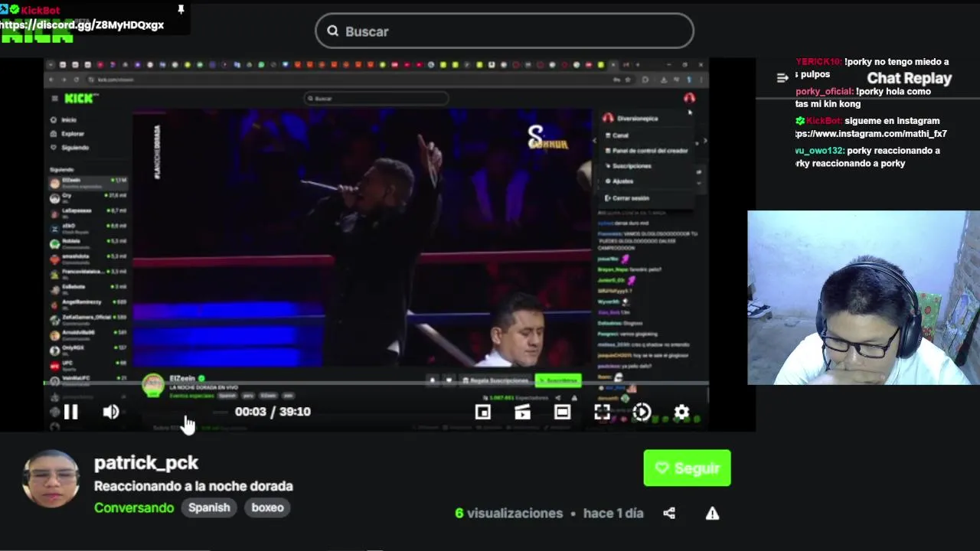This screenshot has height=551, width=980.
Task: Collapse the Chat Replay panel icon
Action: (782, 78)
